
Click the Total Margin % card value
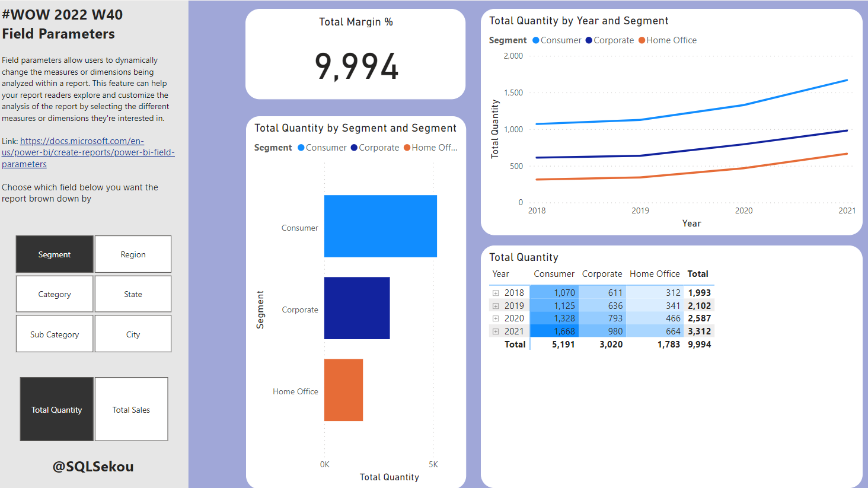pos(356,66)
